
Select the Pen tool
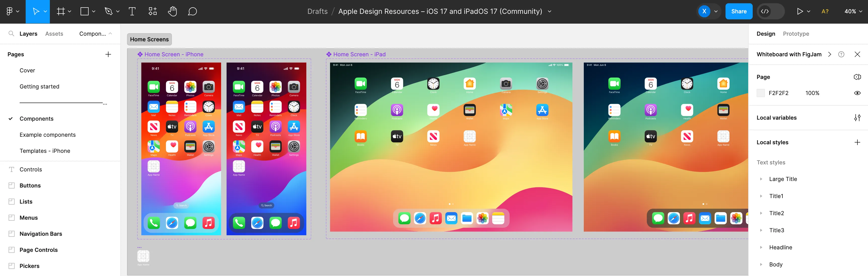[x=108, y=11]
